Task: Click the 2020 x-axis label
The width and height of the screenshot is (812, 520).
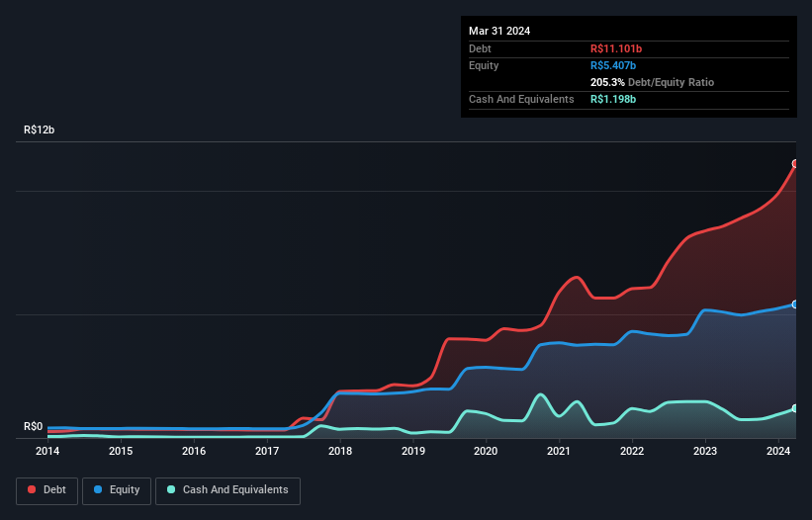Action: [x=486, y=451]
